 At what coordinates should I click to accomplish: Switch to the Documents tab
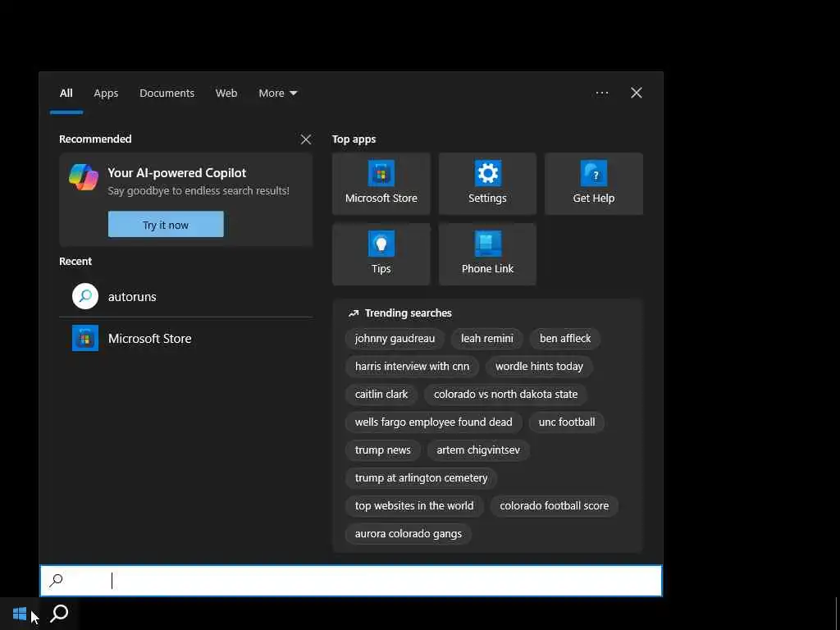click(x=167, y=94)
